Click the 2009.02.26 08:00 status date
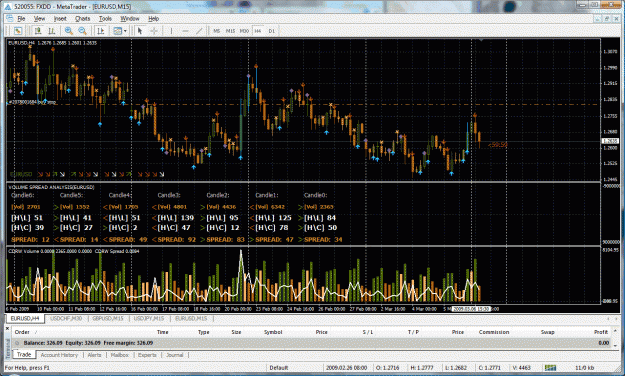Screen dimensions: 625x376 coord(346,368)
